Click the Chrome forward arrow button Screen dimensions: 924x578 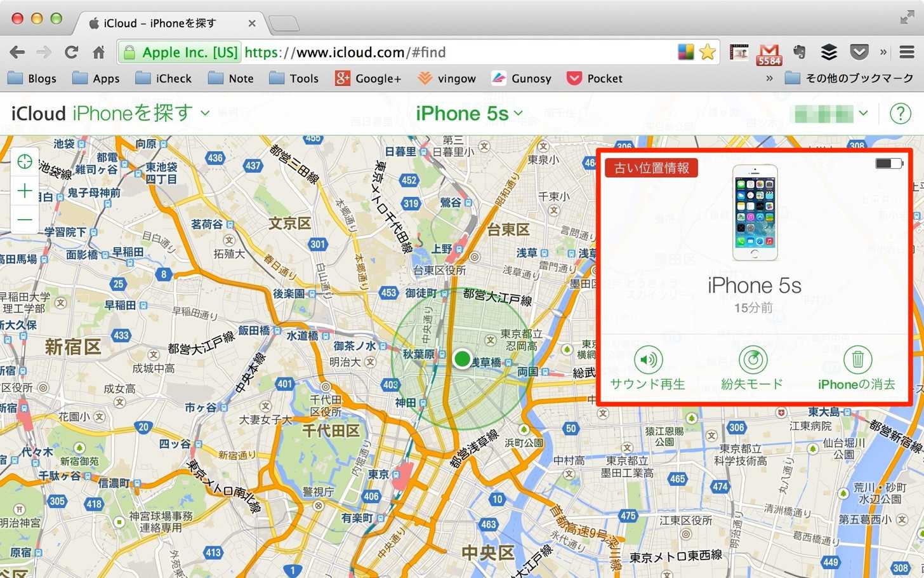[44, 53]
